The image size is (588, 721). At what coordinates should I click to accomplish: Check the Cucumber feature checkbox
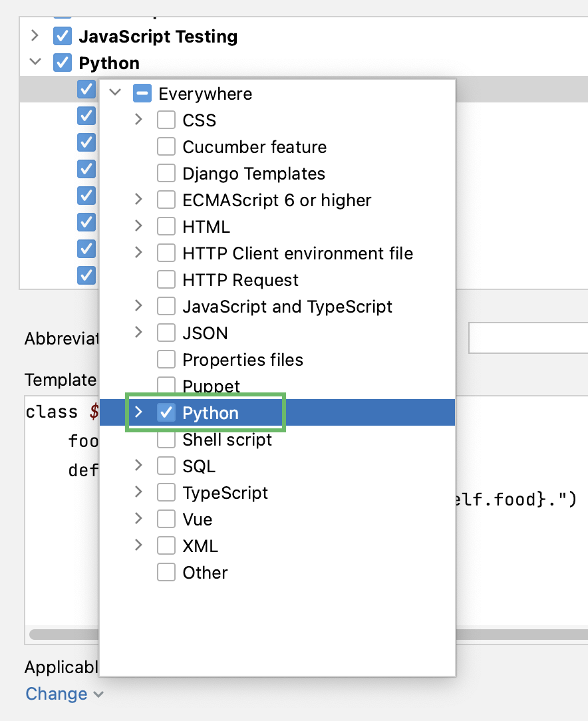(166, 147)
